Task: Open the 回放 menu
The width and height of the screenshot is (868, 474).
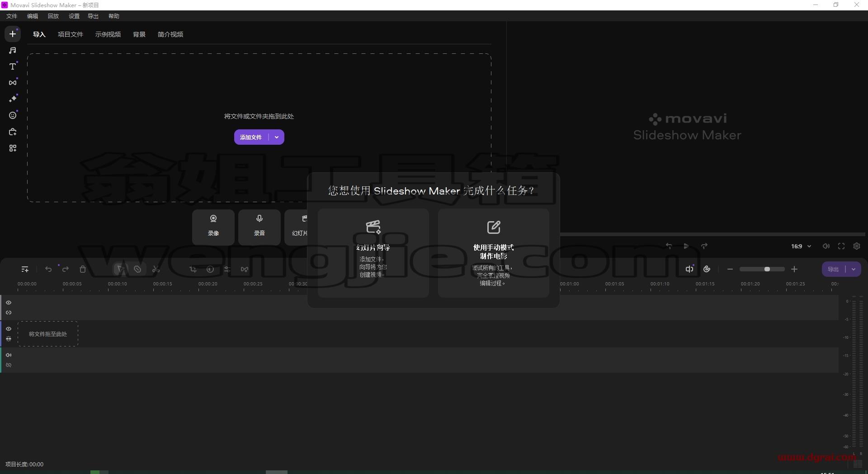Action: click(x=53, y=16)
